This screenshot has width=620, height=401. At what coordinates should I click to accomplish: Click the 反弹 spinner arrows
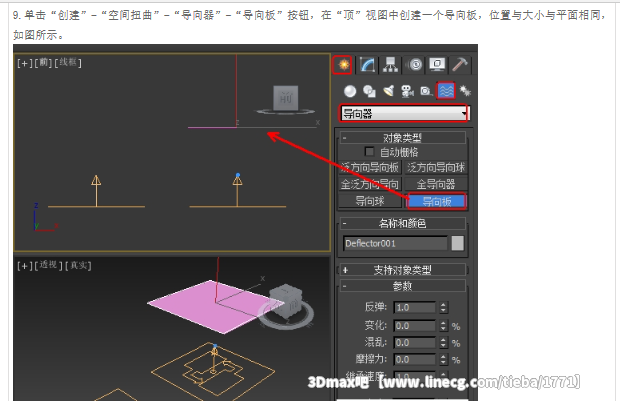click(443, 307)
